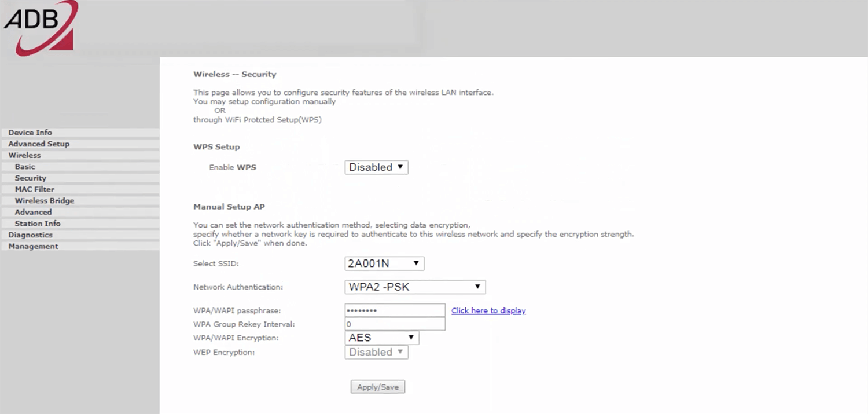Open Advanced Setup menu item
The width and height of the screenshot is (868, 414).
coord(39,144)
